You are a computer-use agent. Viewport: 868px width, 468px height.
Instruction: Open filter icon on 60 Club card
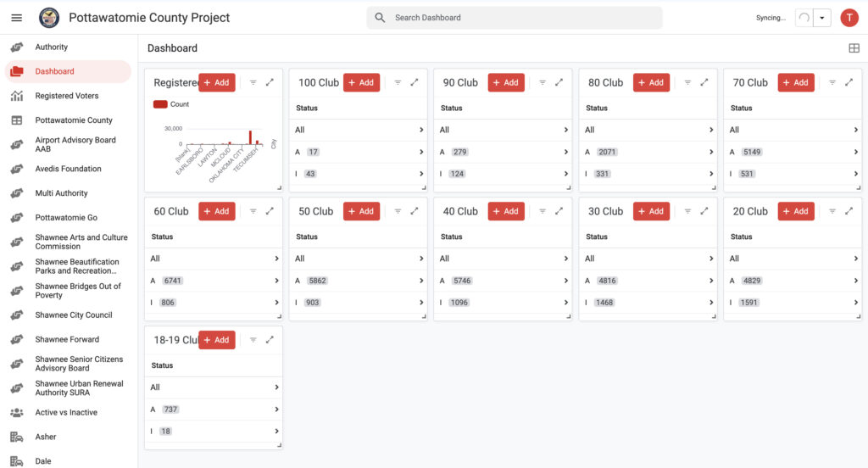253,211
